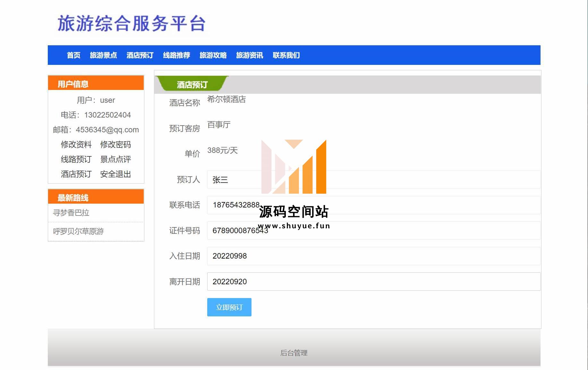Open 线路预订 in the user panel
The width and height of the screenshot is (588, 370).
click(76, 159)
